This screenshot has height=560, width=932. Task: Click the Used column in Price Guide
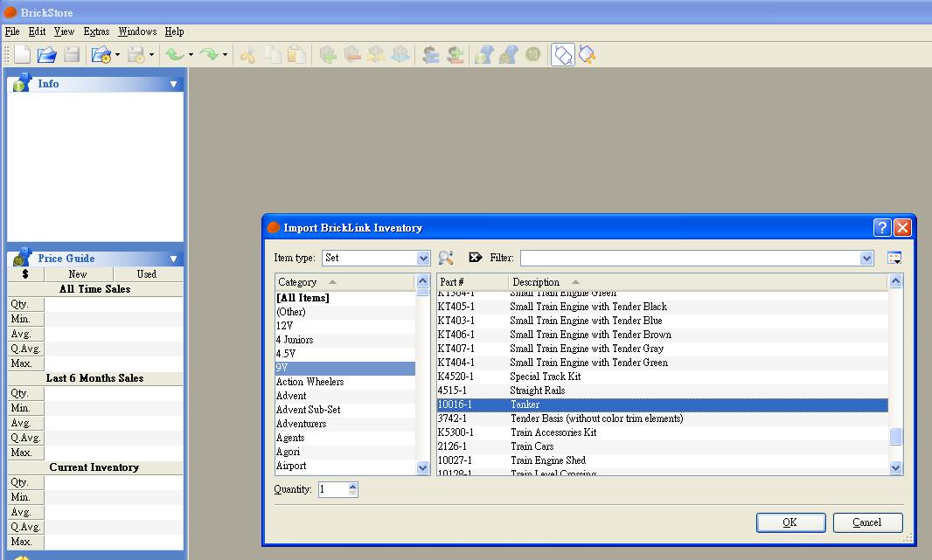(x=147, y=273)
